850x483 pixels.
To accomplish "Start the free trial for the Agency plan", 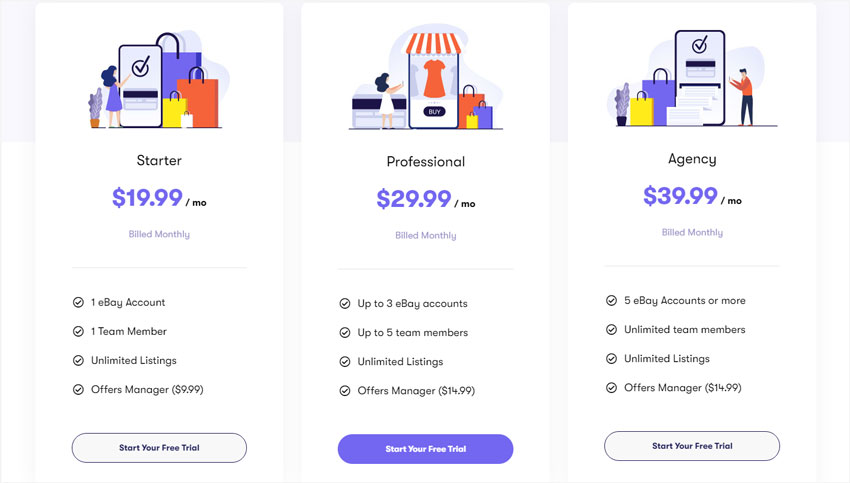I will coord(692,446).
